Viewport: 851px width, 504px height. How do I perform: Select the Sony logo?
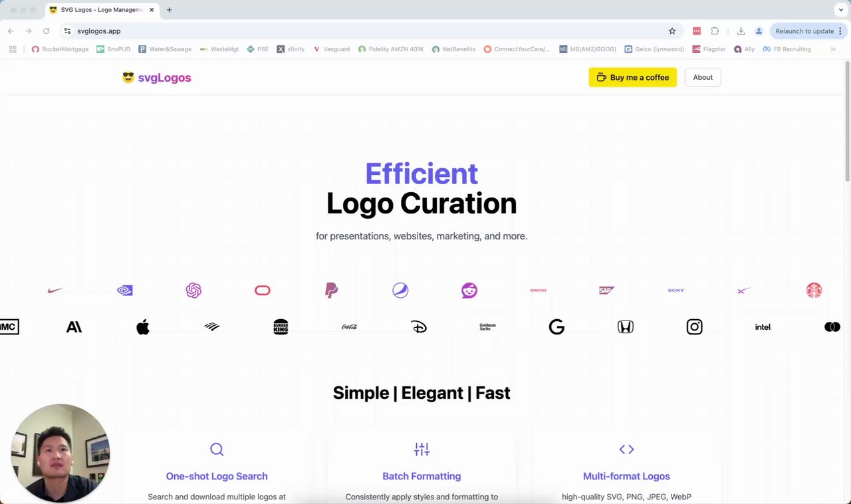pyautogui.click(x=676, y=291)
